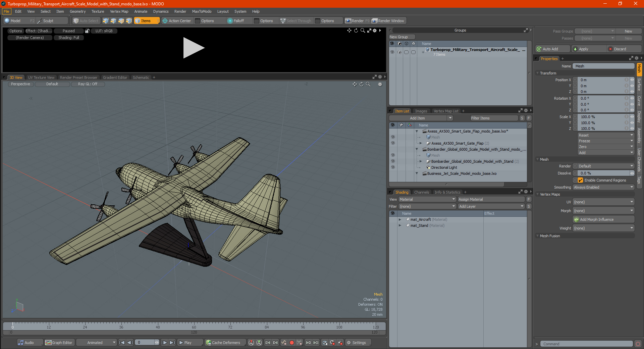Toggle visibility of Directional Light item

393,167
